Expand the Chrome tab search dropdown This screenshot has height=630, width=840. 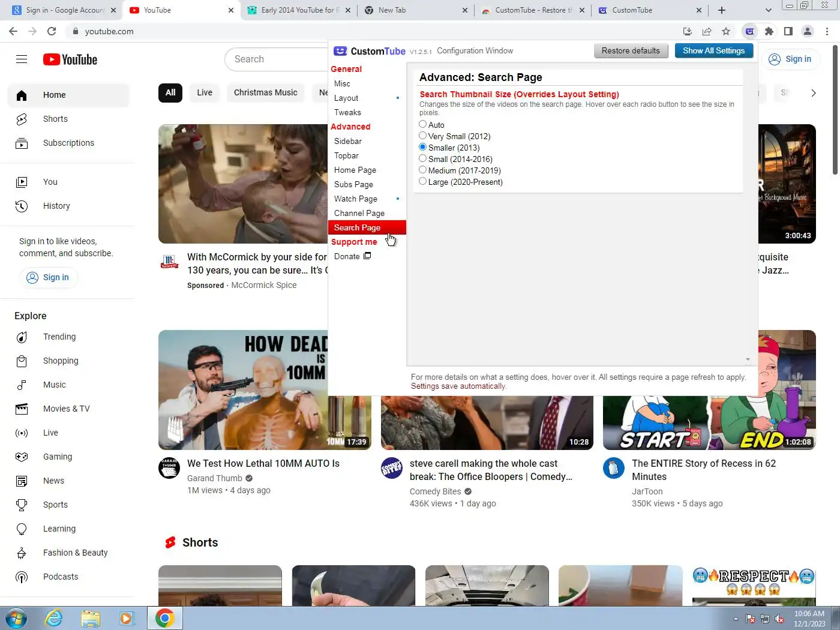click(769, 10)
